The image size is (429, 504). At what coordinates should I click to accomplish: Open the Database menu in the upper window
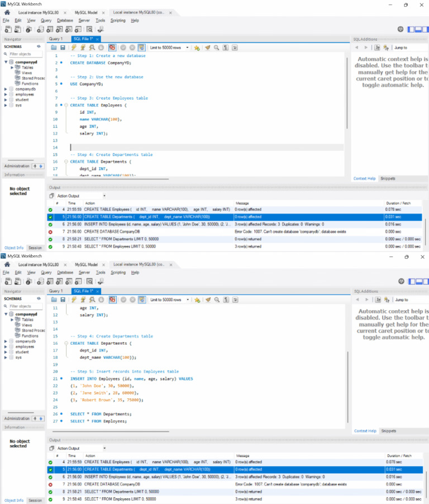coord(65,20)
